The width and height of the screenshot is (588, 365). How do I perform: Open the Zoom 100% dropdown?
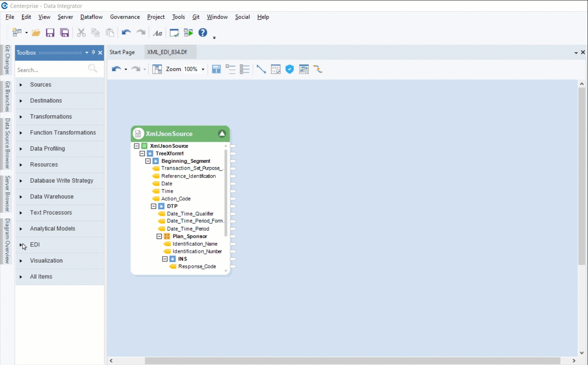[203, 69]
